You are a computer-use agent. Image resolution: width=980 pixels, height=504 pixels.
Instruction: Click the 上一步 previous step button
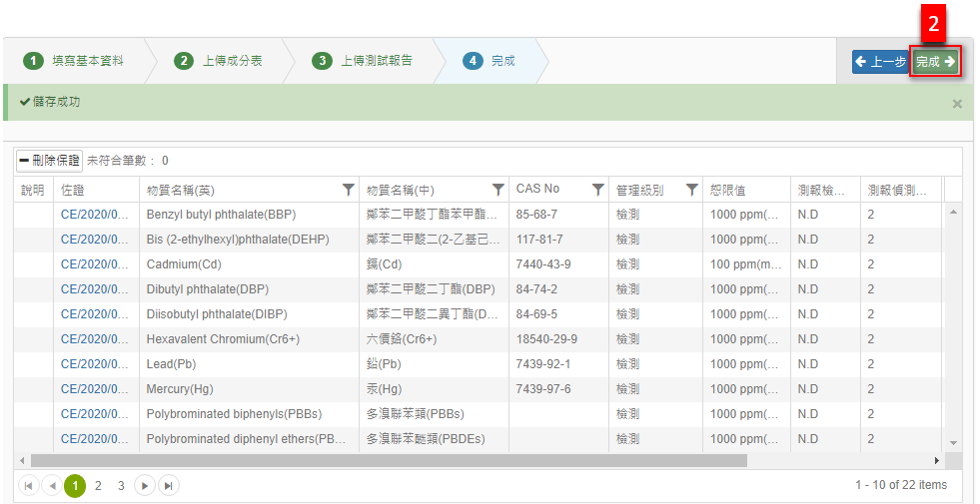[x=879, y=62]
